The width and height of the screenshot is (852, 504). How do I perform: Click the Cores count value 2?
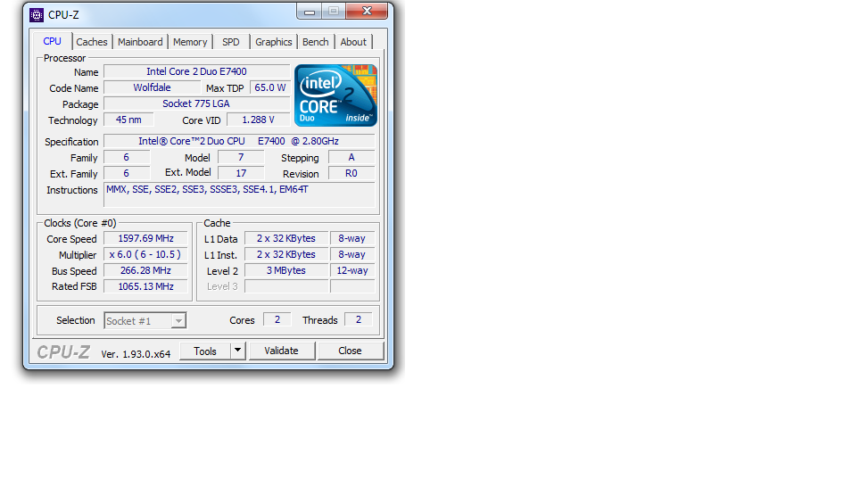coord(277,319)
